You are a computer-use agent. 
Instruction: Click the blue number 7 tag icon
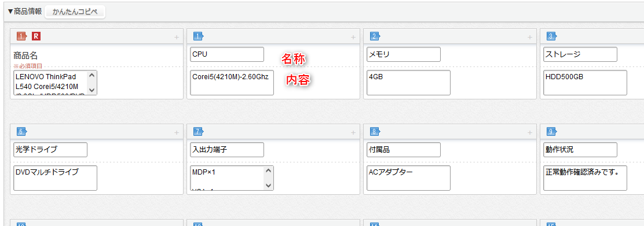click(199, 132)
